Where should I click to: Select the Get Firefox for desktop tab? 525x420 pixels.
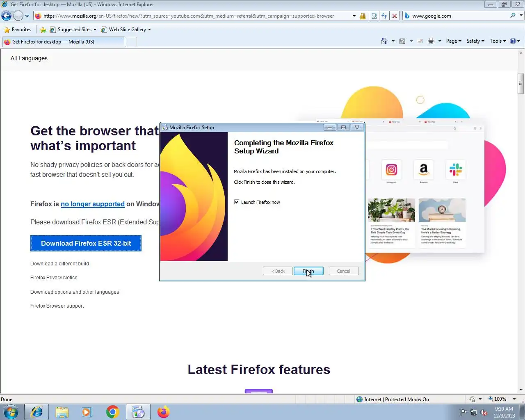[63, 42]
